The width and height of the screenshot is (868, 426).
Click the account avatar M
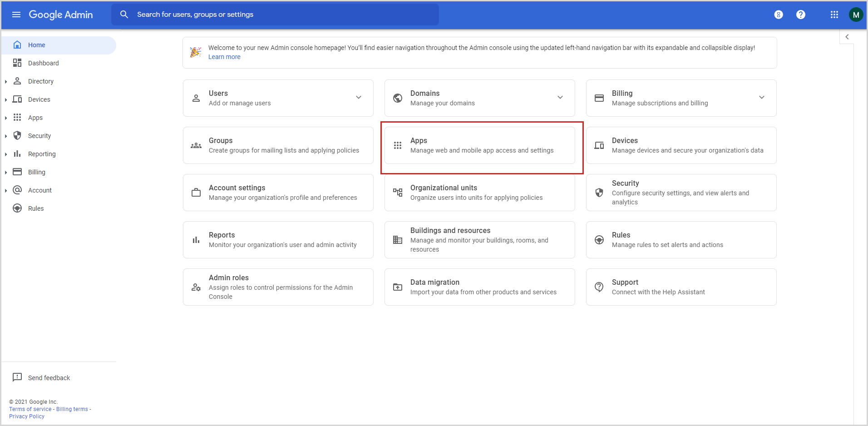click(x=856, y=14)
